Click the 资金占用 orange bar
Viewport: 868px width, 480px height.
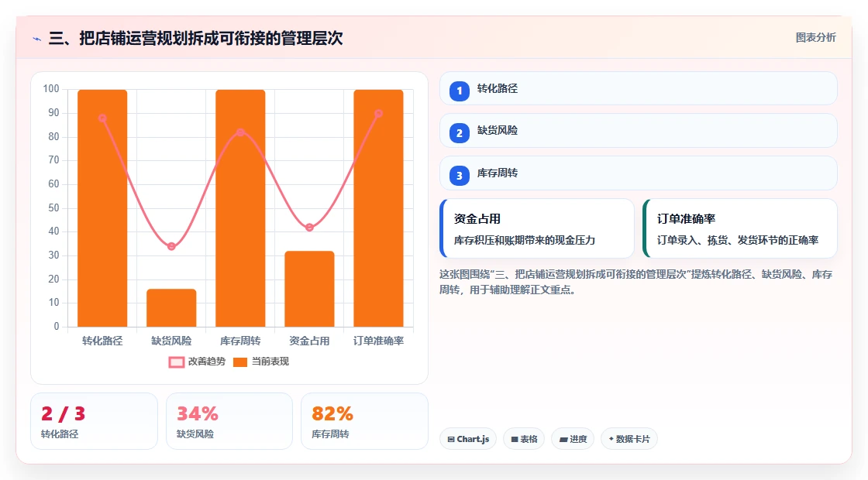click(309, 289)
